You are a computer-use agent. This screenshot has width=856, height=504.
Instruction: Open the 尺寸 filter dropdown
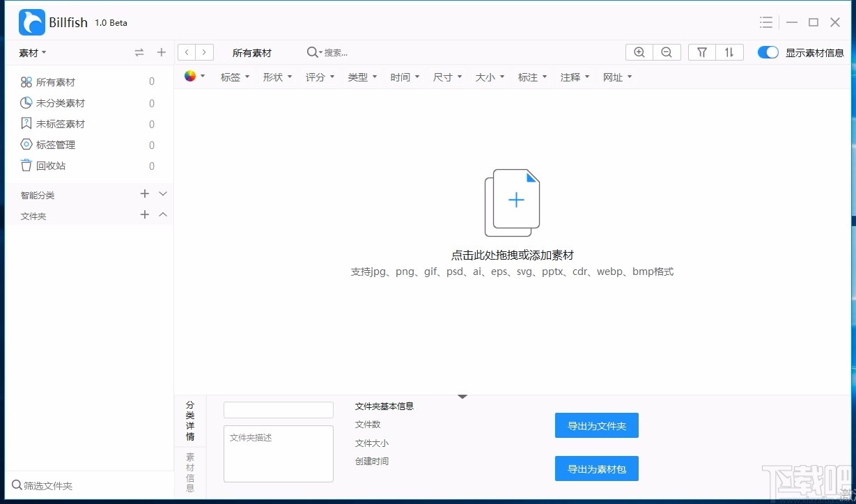coord(446,77)
